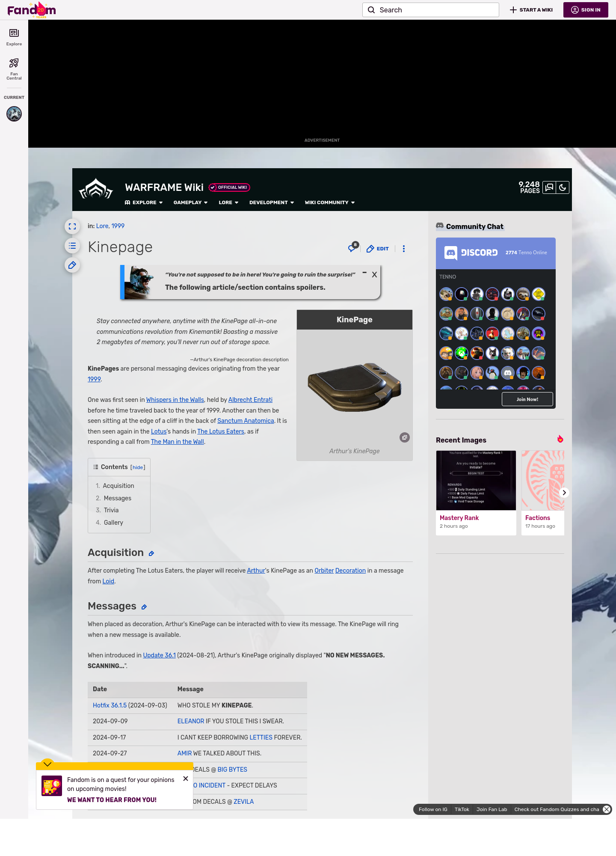Click We Want To Hear From You
616x856 pixels.
112,800
